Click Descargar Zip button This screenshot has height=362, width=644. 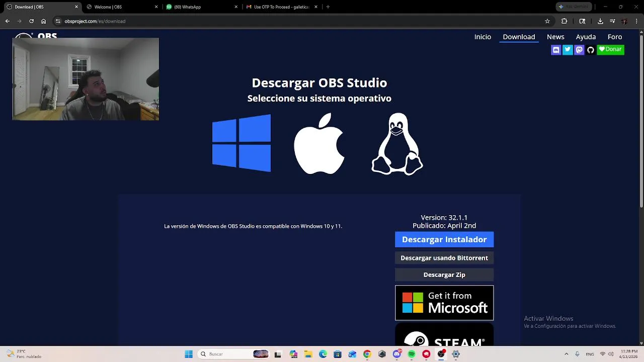[x=444, y=275]
